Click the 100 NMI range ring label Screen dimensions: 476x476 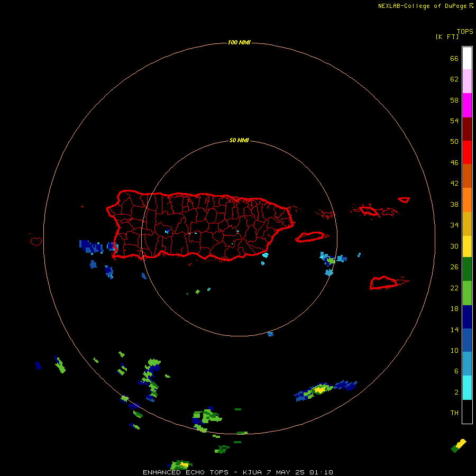[x=239, y=42]
